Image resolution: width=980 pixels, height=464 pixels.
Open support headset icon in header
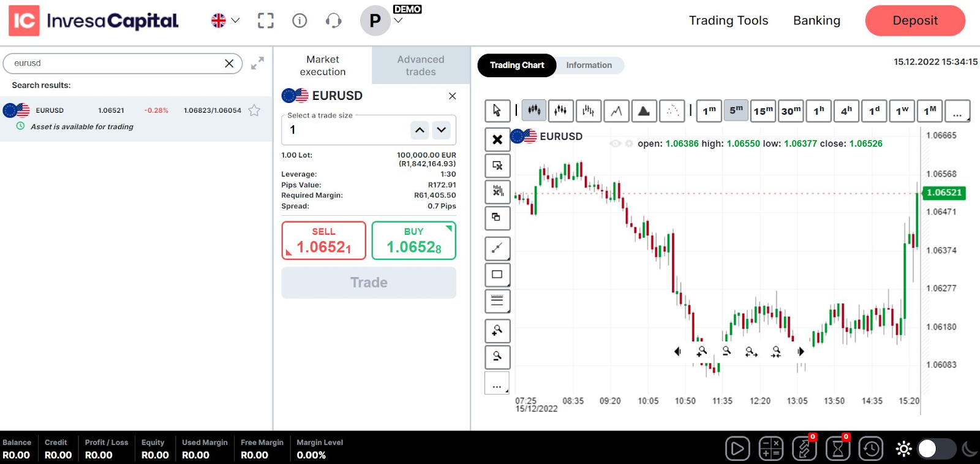(333, 21)
